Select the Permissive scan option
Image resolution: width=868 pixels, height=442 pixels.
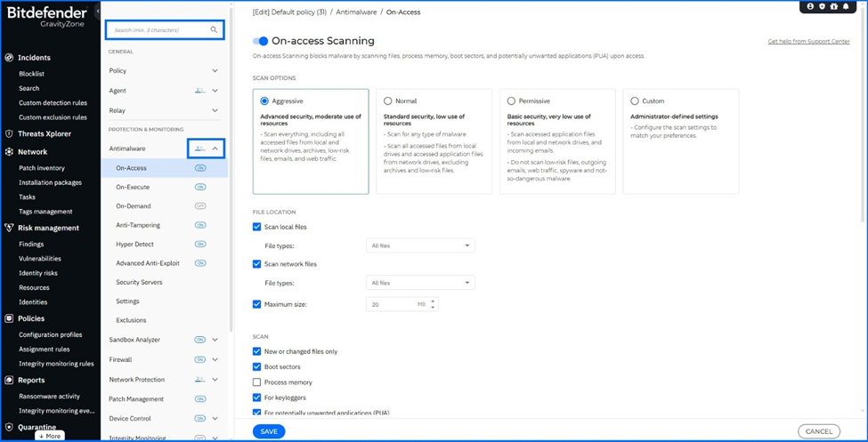(511, 101)
